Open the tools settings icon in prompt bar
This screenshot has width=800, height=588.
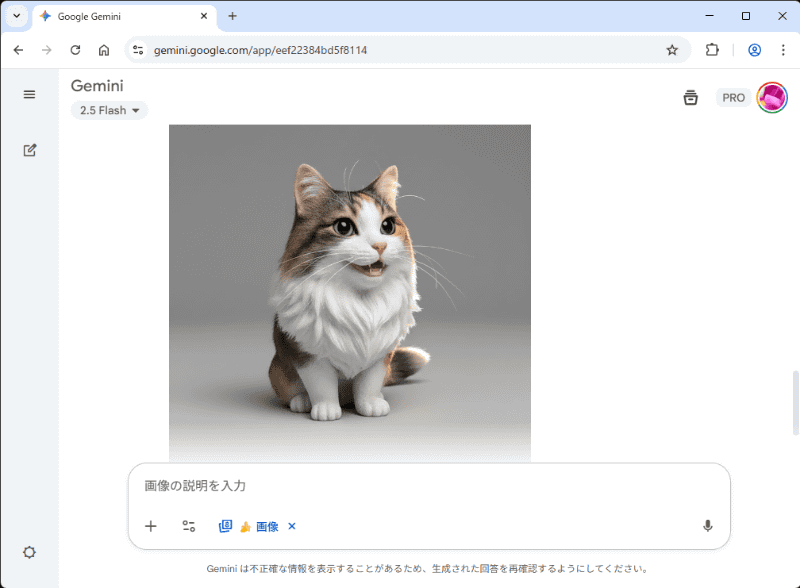pyautogui.click(x=189, y=526)
